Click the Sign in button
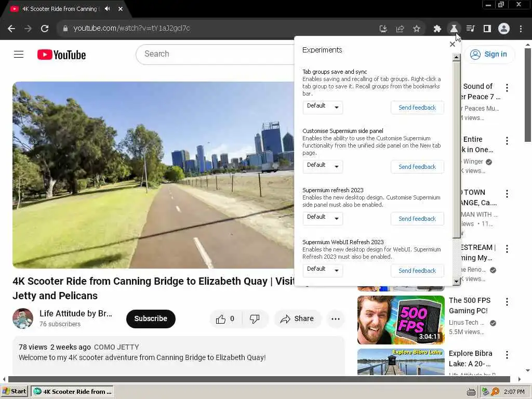The width and height of the screenshot is (532, 399). click(x=489, y=54)
